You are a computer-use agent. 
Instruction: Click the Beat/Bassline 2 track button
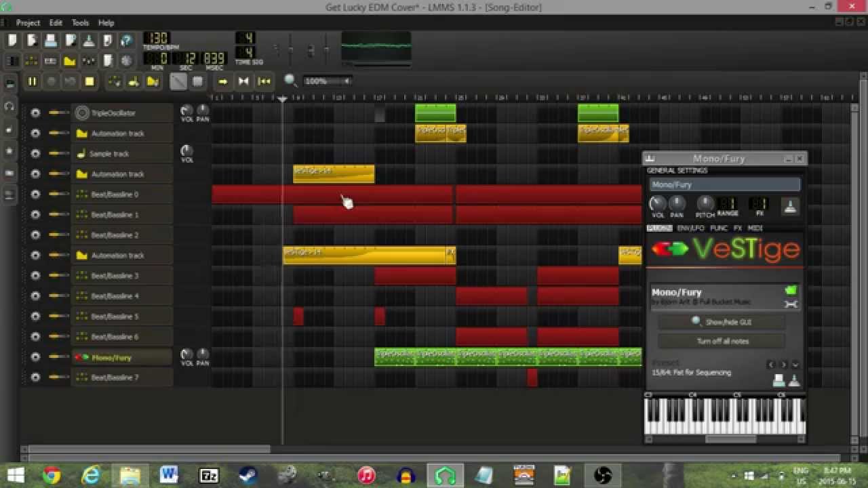point(123,235)
